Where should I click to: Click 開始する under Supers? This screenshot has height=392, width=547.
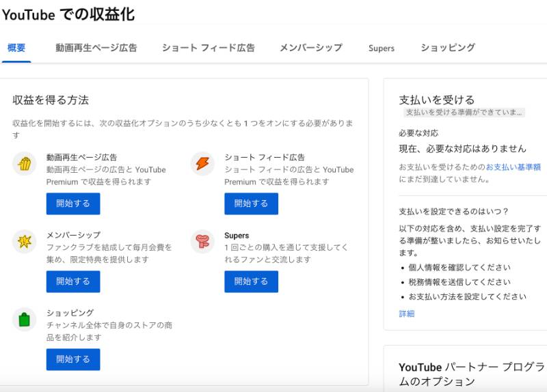pos(251,281)
